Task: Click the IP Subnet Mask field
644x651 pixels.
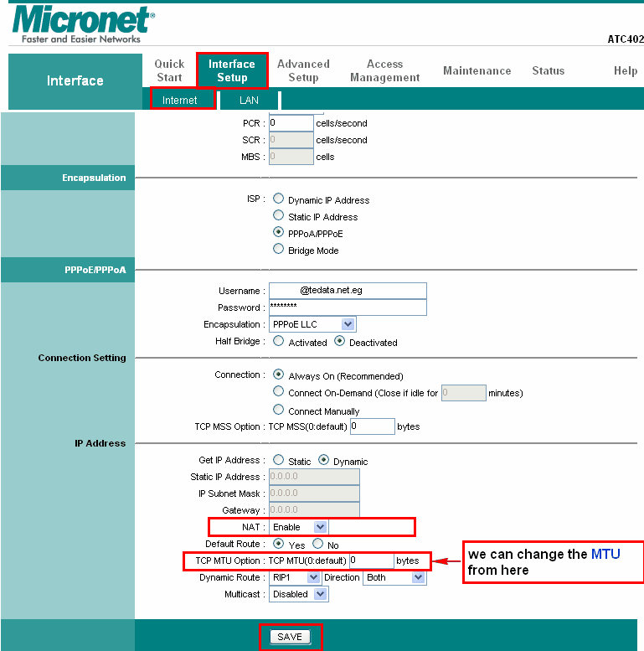Action: click(314, 493)
